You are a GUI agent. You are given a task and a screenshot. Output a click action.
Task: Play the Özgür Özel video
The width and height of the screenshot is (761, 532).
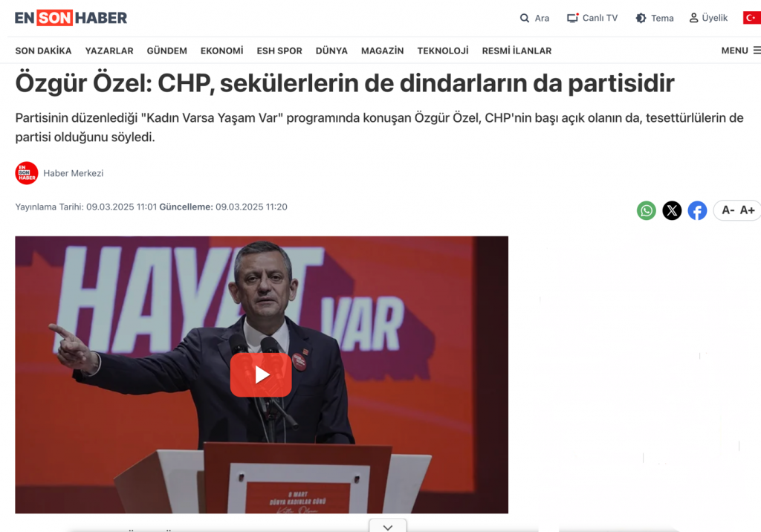261,374
